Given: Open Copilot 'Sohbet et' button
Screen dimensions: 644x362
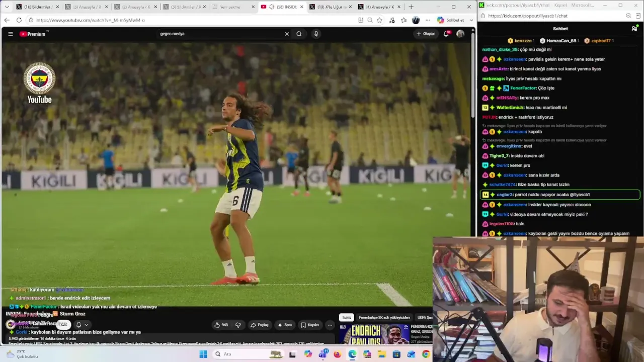Looking at the screenshot, I should coord(451,20).
